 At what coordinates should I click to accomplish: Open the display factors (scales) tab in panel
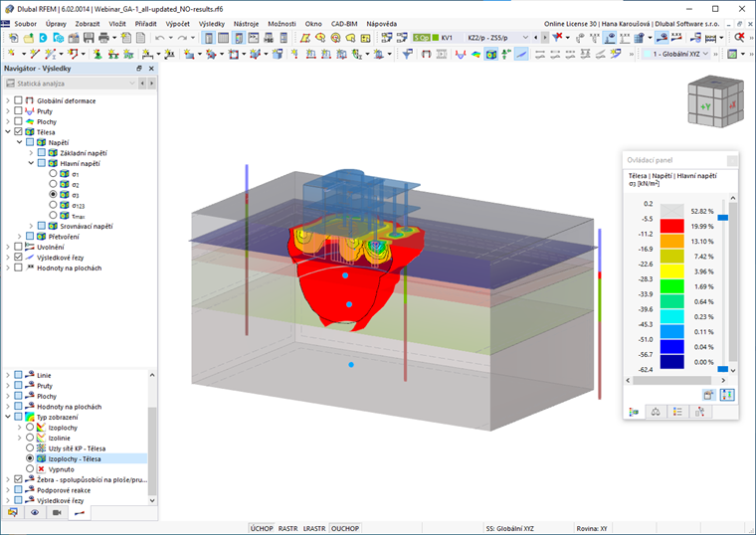656,412
